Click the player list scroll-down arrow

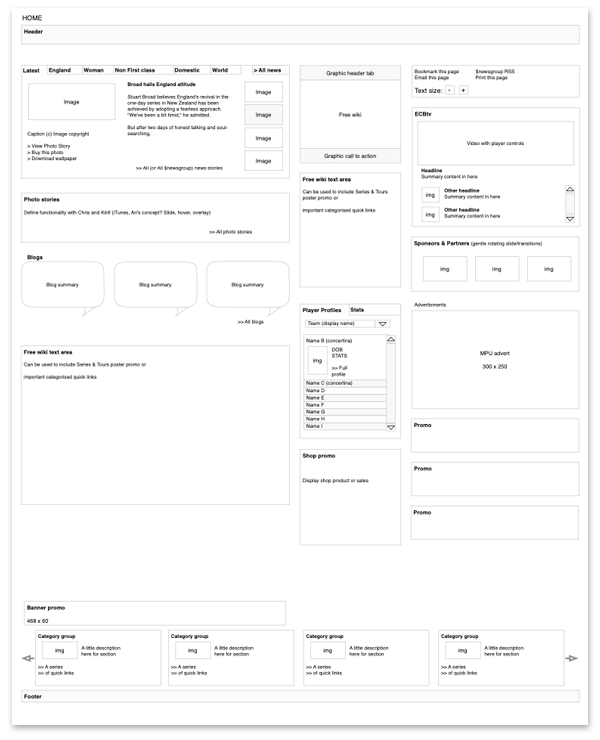(391, 427)
